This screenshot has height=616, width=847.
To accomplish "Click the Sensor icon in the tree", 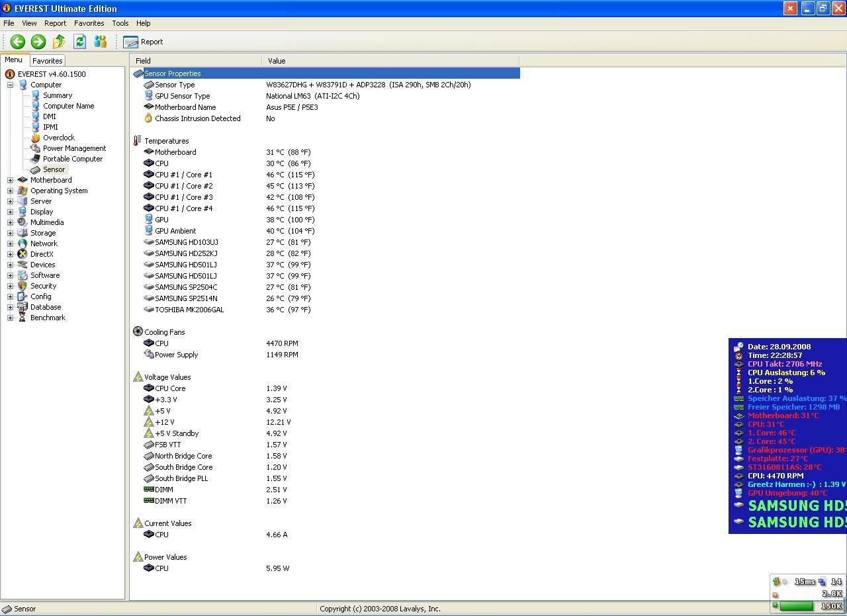I will [x=35, y=169].
